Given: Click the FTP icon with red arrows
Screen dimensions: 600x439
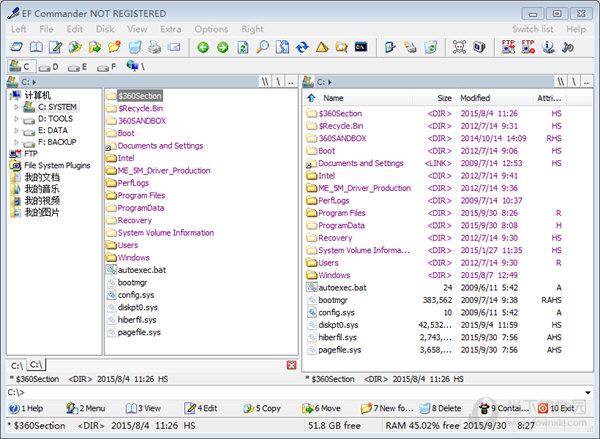Looking at the screenshot, I should pyautogui.click(x=508, y=47).
